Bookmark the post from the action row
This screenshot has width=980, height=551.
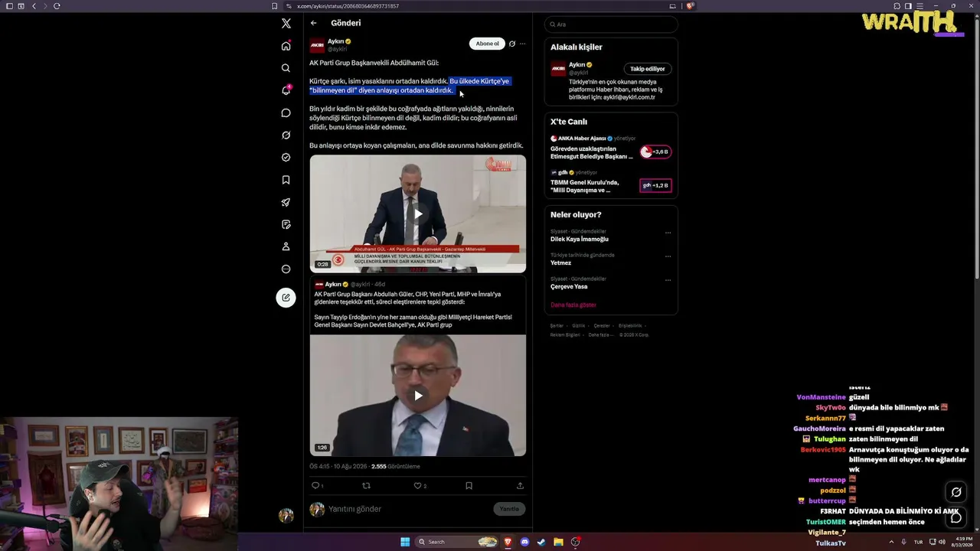coord(469,485)
